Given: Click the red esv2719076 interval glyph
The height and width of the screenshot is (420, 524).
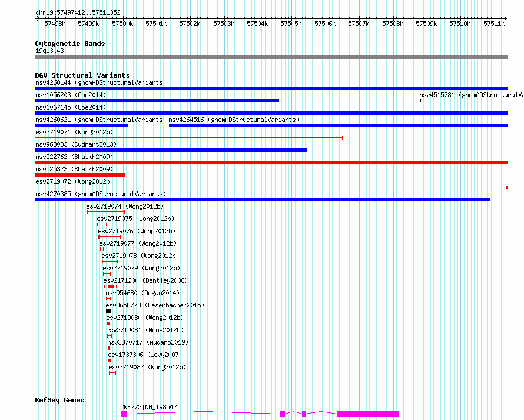Looking at the screenshot, I should [110, 237].
